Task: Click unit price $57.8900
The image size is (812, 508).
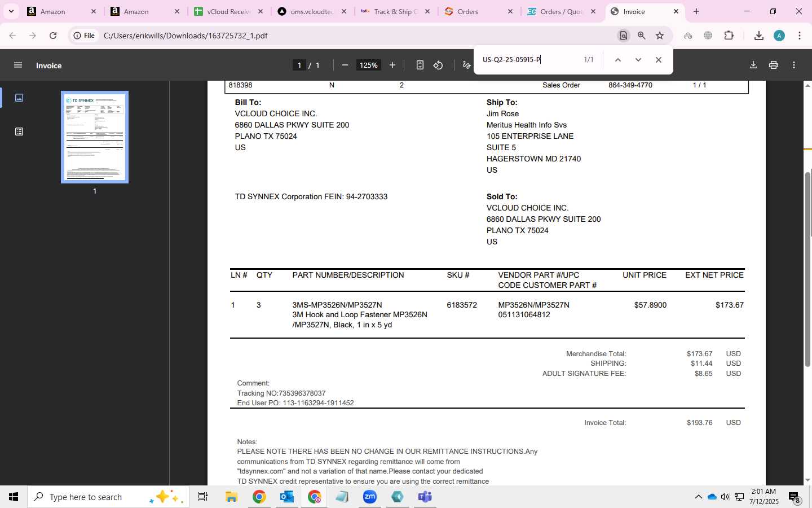Action: pos(650,305)
